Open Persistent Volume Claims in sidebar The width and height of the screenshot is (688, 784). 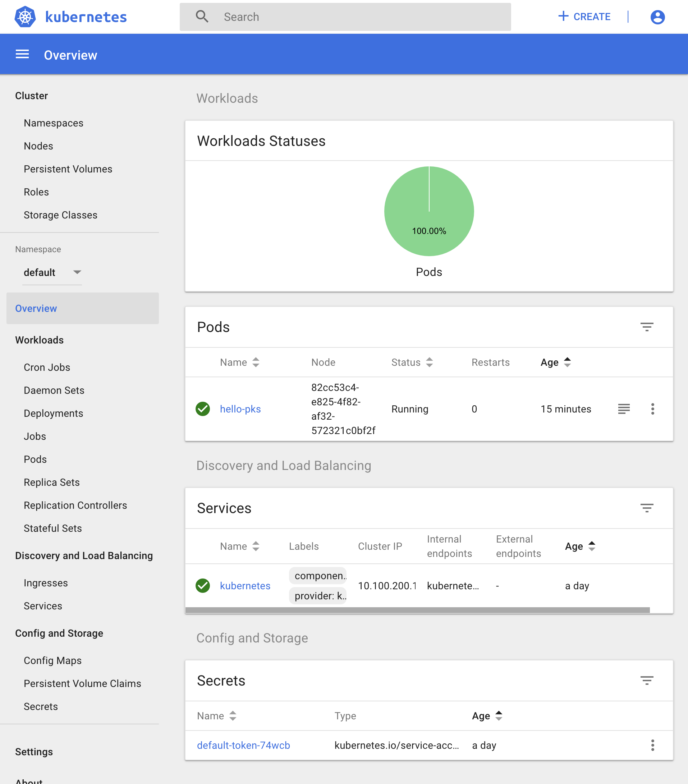(x=83, y=683)
